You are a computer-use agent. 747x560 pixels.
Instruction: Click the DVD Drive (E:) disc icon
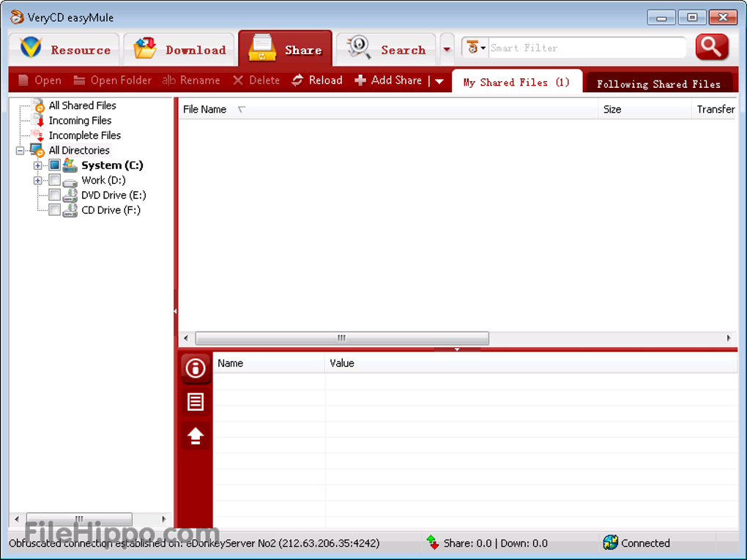[70, 195]
